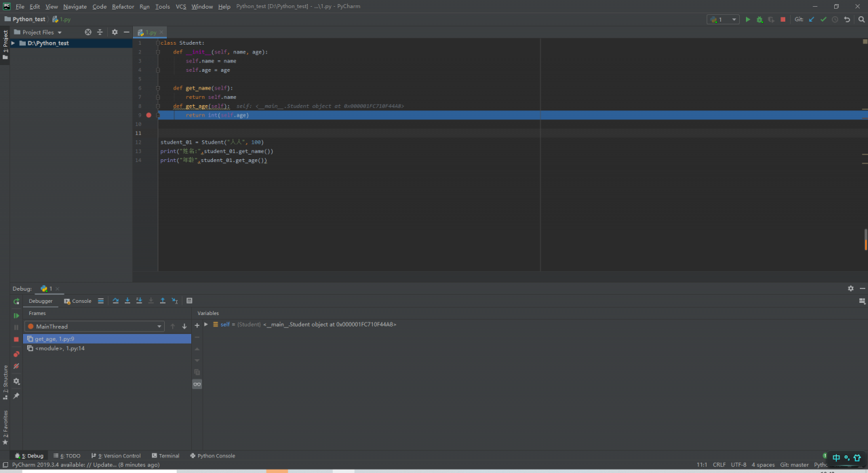Toggle the 1: Project tool window
Screen dimensions: 868x473
click(x=5, y=45)
